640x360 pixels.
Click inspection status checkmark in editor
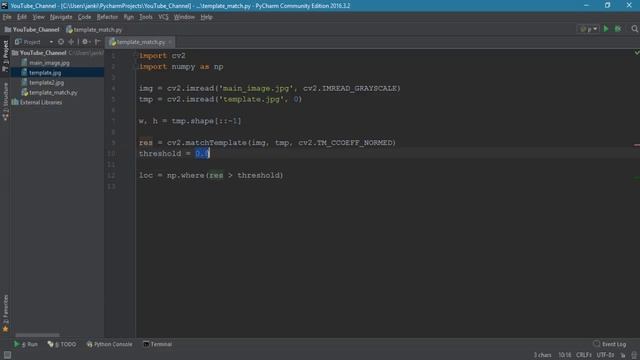[x=636, y=53]
